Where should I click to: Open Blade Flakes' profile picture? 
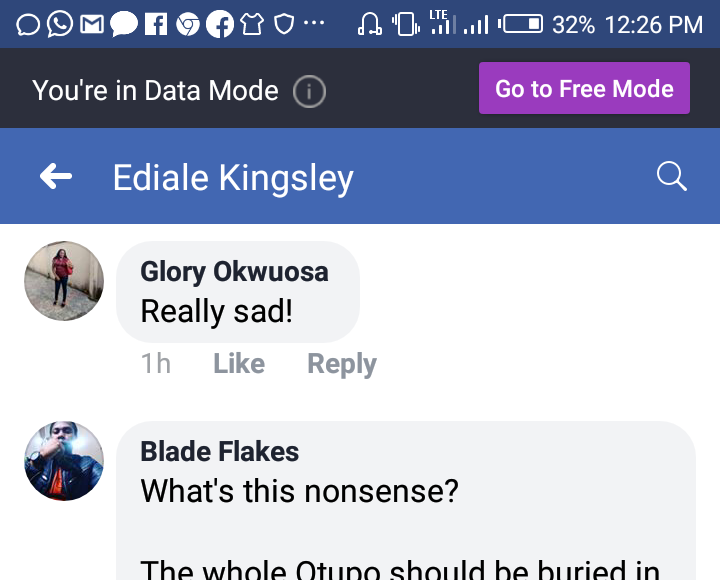(64, 461)
